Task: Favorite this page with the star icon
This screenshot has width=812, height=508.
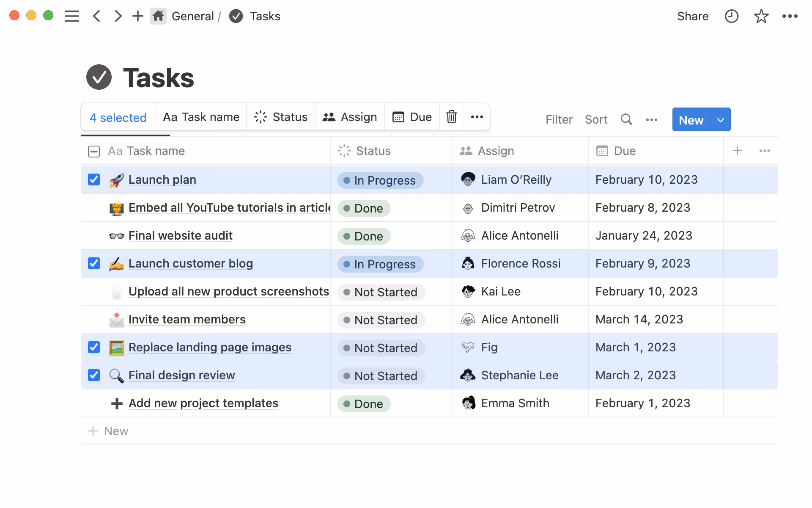Action: [761, 16]
